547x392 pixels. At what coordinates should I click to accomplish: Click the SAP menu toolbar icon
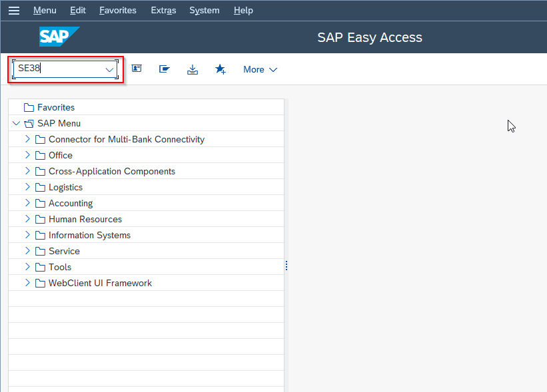165,69
